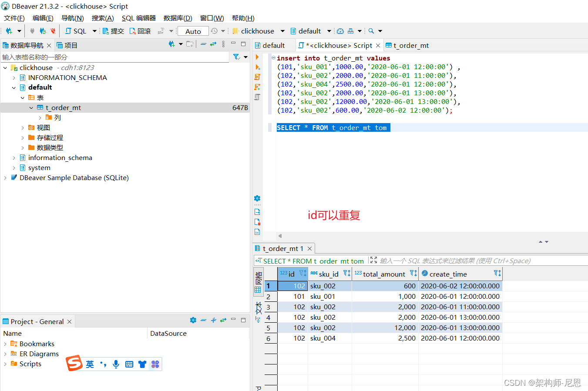Open editor settings gear in left gutter
The width and height of the screenshot is (588, 391).
pyautogui.click(x=257, y=198)
